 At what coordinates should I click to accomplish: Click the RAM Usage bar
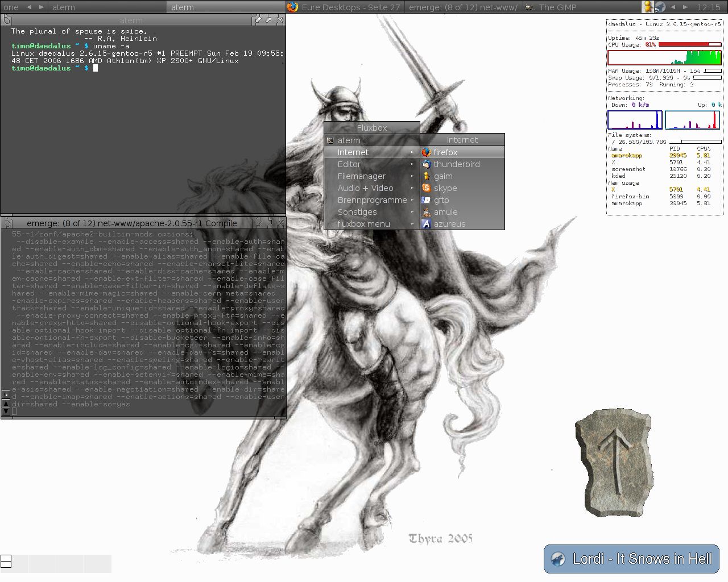pos(713,71)
